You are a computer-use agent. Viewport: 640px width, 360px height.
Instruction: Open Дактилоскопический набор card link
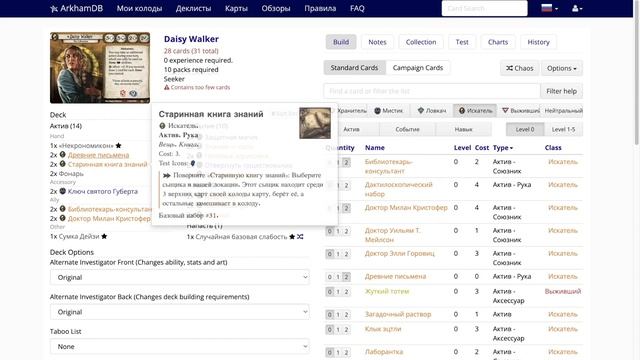click(x=398, y=189)
